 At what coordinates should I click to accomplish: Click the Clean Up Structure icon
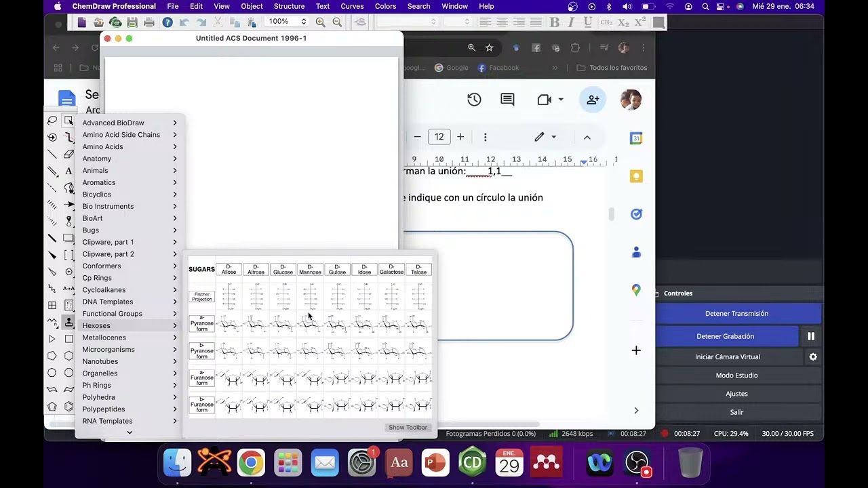click(x=361, y=22)
